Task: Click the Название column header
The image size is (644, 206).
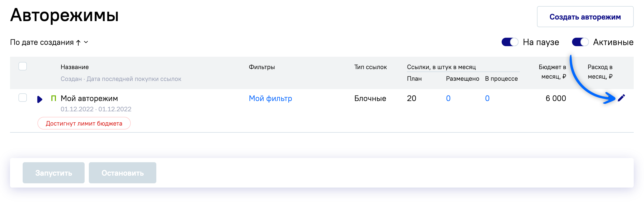Action: [x=75, y=67]
